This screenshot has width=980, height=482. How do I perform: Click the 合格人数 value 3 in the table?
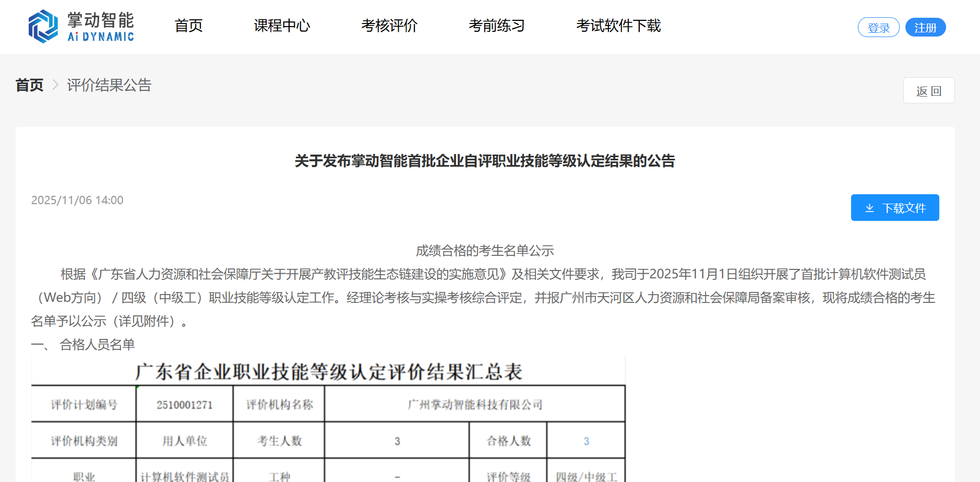tap(586, 440)
